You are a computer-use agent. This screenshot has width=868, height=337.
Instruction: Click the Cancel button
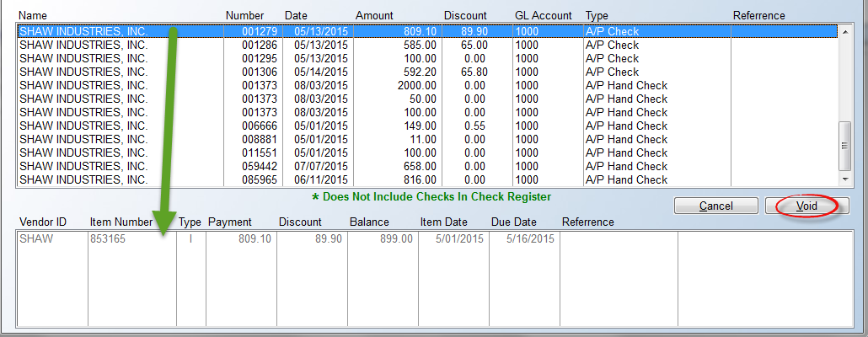pyautogui.click(x=715, y=206)
